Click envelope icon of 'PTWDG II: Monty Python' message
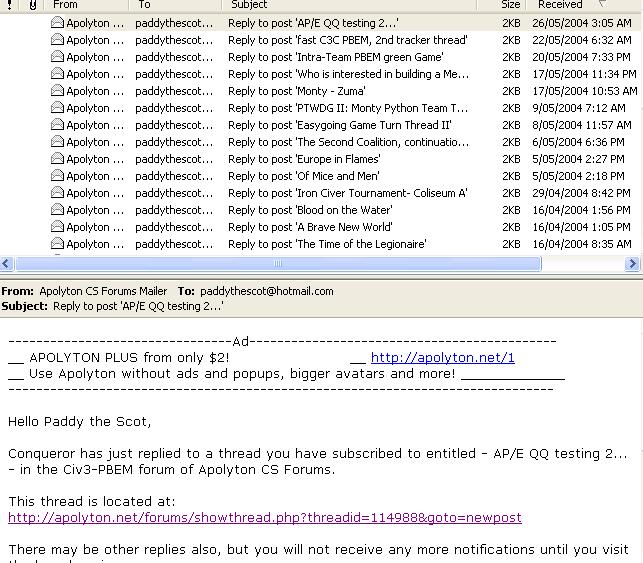The height and width of the screenshot is (563, 643). point(57,108)
